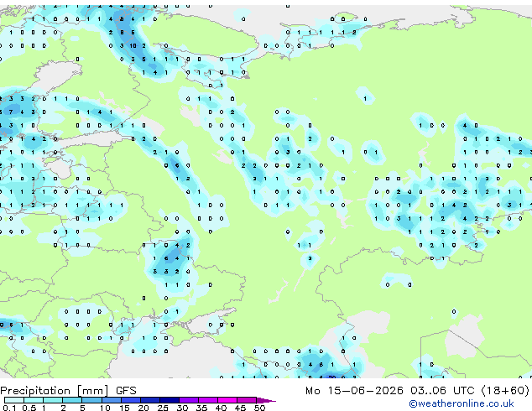
Task: Click the 30–35 mm purple legend swatch
Action: coord(189,400)
